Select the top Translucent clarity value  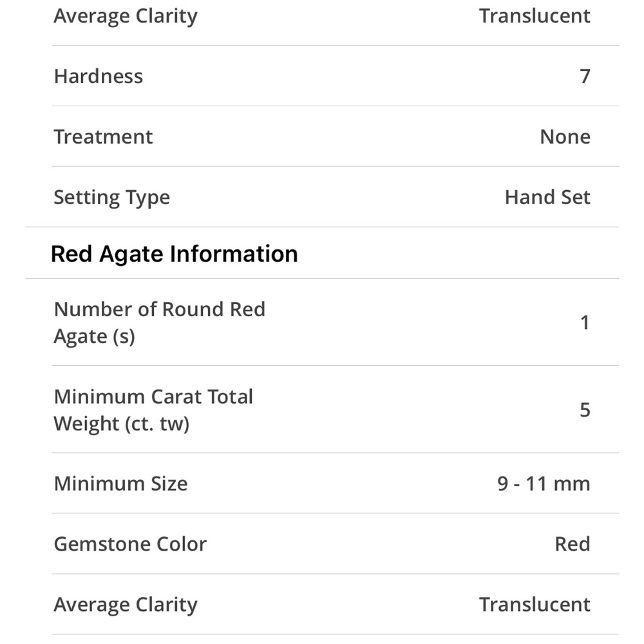pyautogui.click(x=535, y=16)
